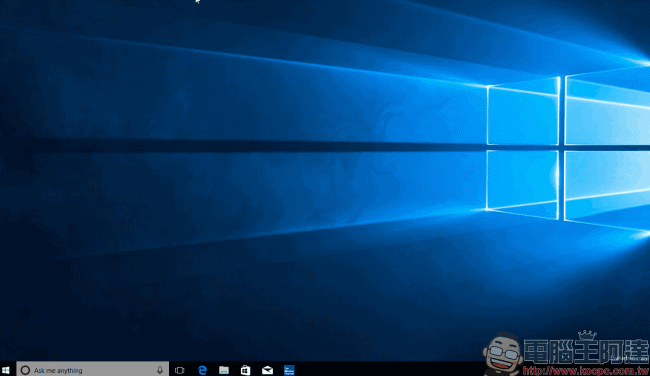Open the Weather Channel taskbar app
The image size is (650, 376).
pyautogui.click(x=289, y=370)
